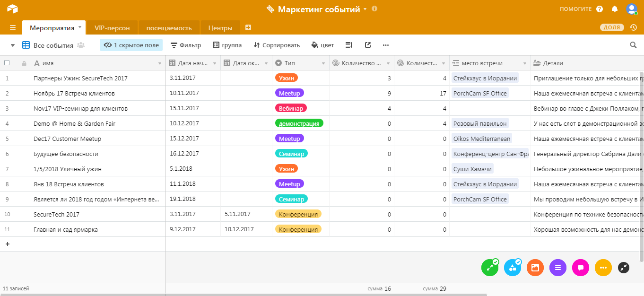Toggle the header select-all checkbox
644x296 pixels.
(x=7, y=62)
